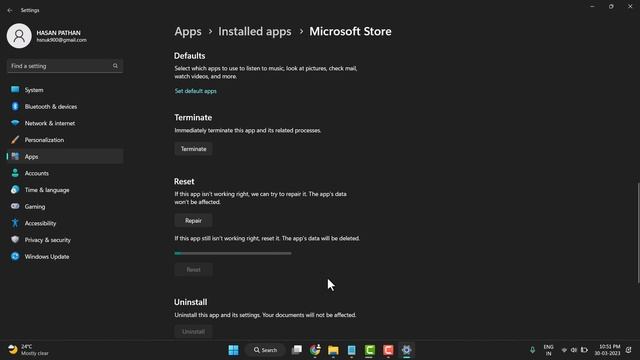640x360 pixels.
Task: Click the microphone icon in system tray
Action: pyautogui.click(x=532, y=350)
